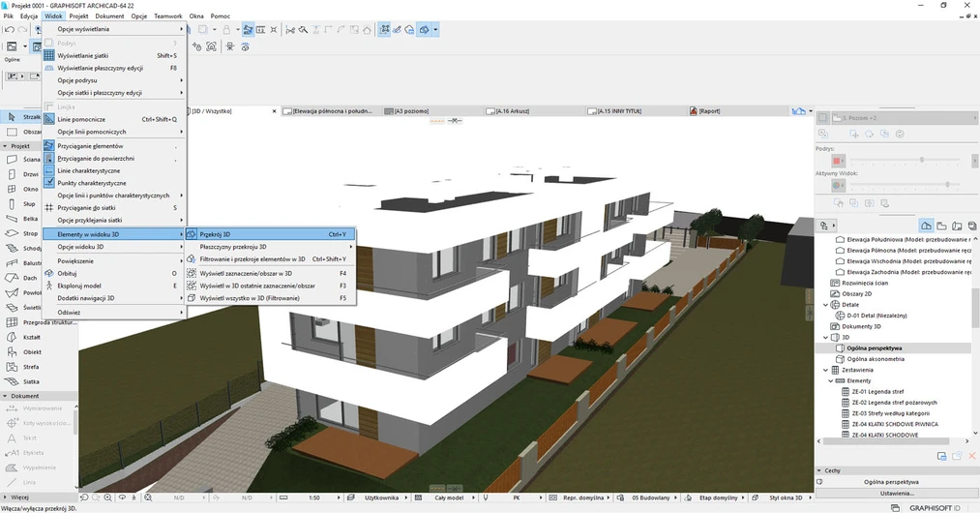The image size is (980, 513).
Task: Open the Dokument menu
Action: click(x=109, y=16)
